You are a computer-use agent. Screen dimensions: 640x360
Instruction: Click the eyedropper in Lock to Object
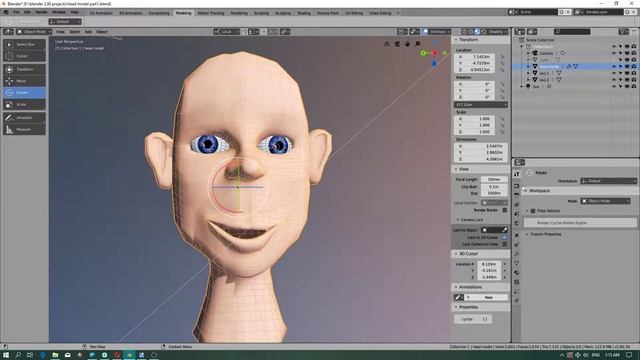504,230
